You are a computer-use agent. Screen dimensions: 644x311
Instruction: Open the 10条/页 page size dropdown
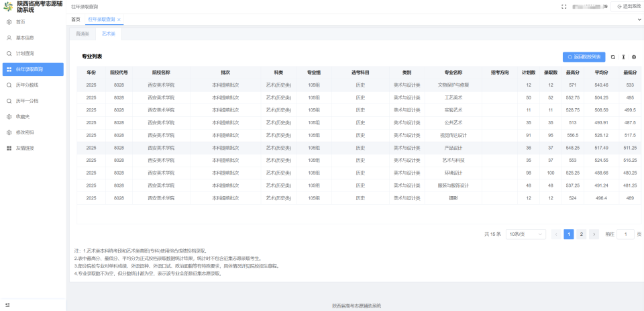526,234
